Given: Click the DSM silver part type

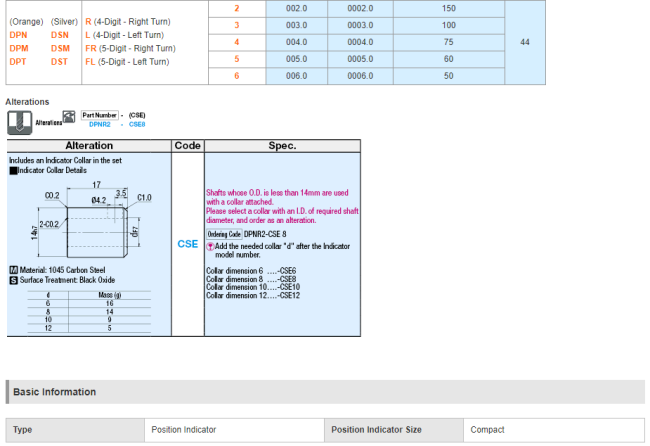Looking at the screenshot, I should click(x=61, y=47).
